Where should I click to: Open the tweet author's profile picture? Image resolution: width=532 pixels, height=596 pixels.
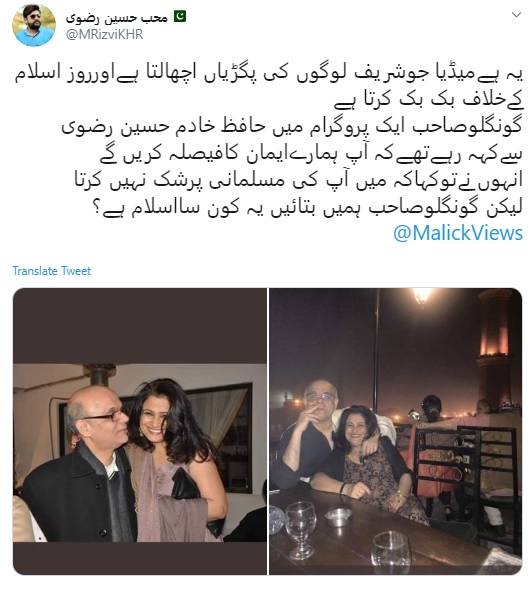34,25
